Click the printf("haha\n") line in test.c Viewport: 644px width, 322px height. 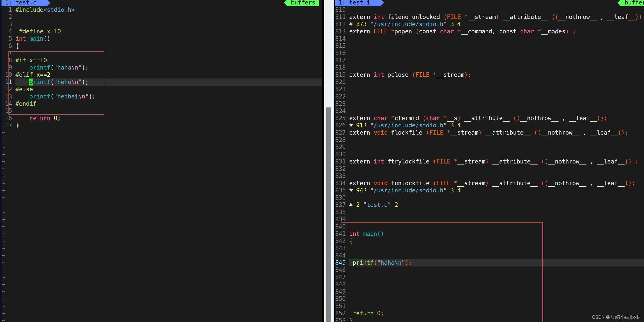[x=59, y=68]
